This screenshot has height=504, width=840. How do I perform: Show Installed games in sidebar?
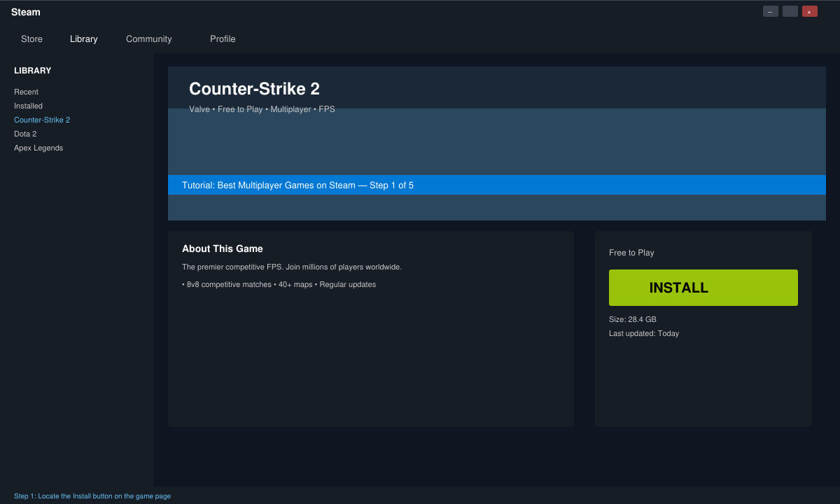coord(28,106)
